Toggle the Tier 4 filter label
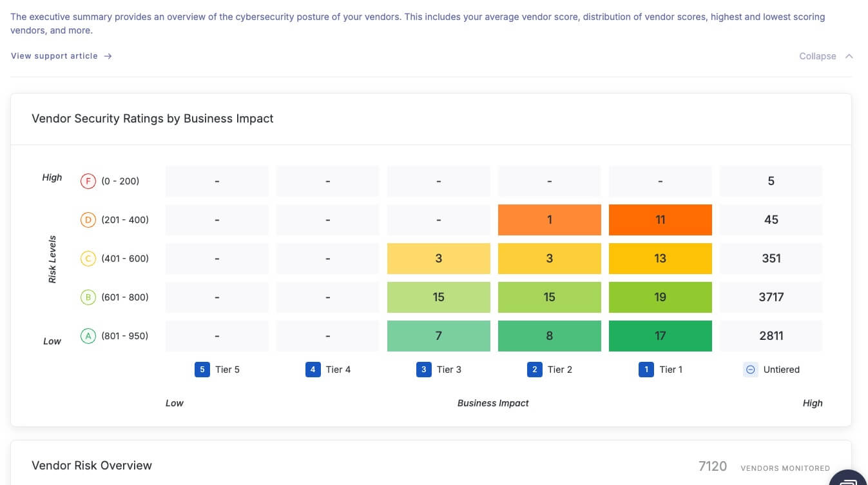 pos(338,369)
